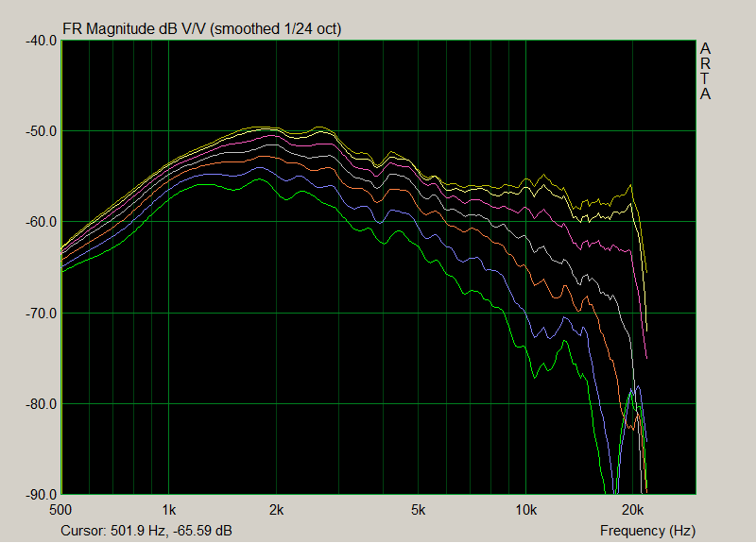This screenshot has height=543, width=756.
Task: Click the 1k frequency axis label
Action: point(169,510)
